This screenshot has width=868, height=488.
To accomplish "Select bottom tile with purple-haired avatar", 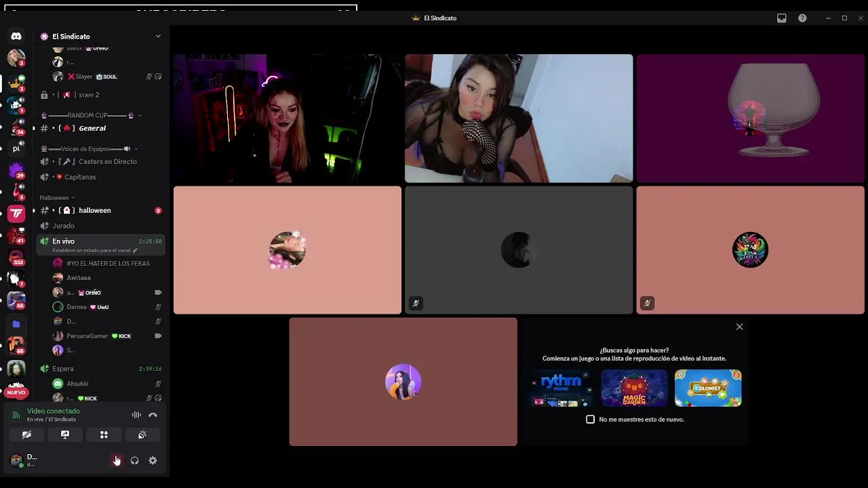I will 403,382.
